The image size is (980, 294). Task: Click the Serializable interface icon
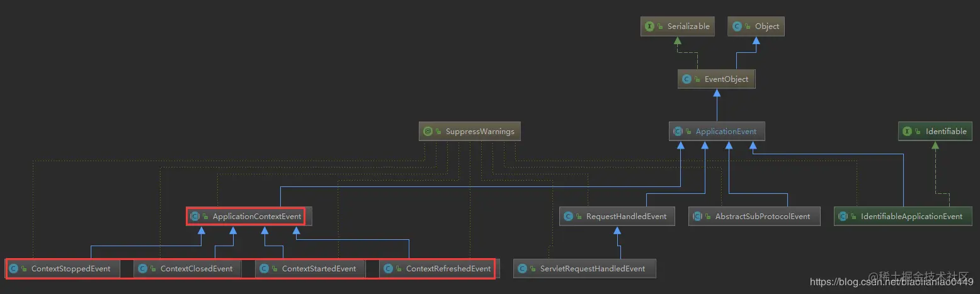pos(649,26)
